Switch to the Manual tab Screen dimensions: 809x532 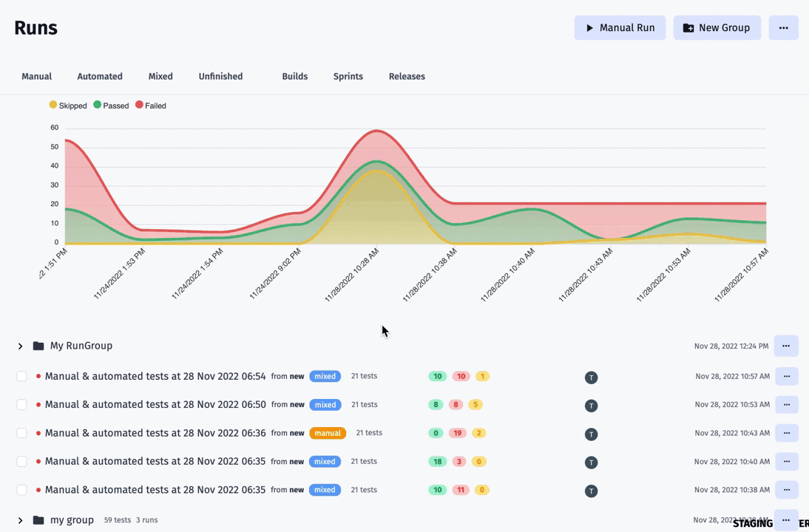pyautogui.click(x=37, y=76)
